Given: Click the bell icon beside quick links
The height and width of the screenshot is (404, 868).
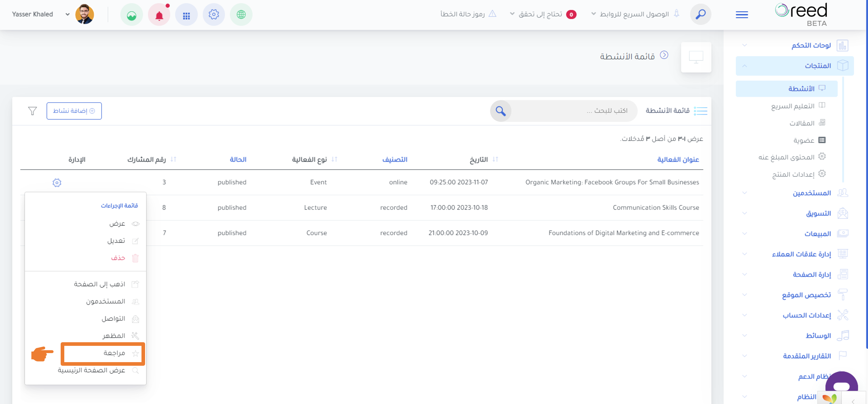Looking at the screenshot, I should coord(676,13).
